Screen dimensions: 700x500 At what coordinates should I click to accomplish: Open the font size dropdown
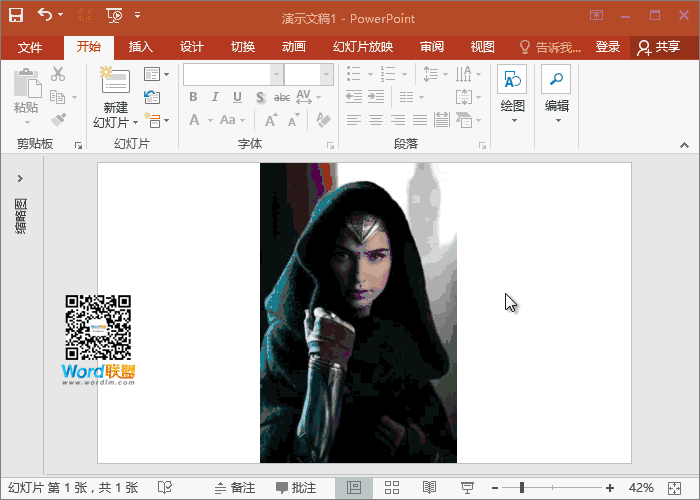tap(327, 74)
